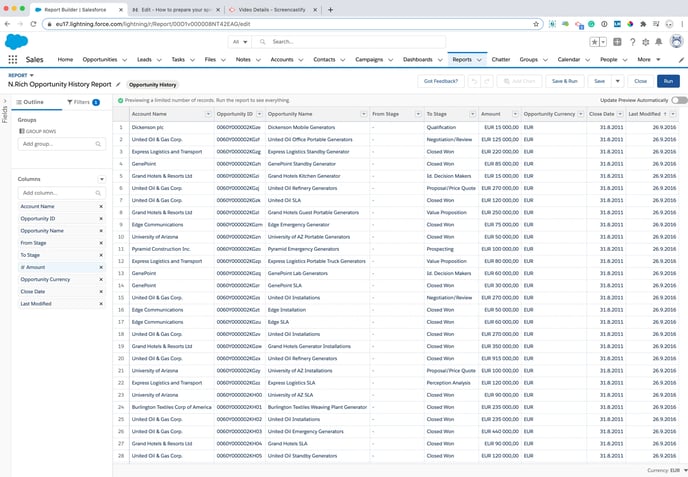Remove the From Stage column
Screen dimensions: 688x477
(101, 243)
